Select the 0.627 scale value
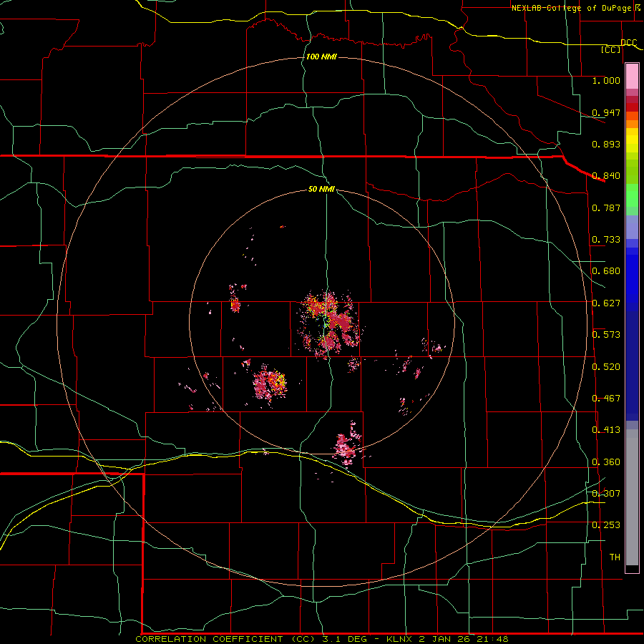Image resolution: width=644 pixels, height=644 pixels. pos(606,303)
